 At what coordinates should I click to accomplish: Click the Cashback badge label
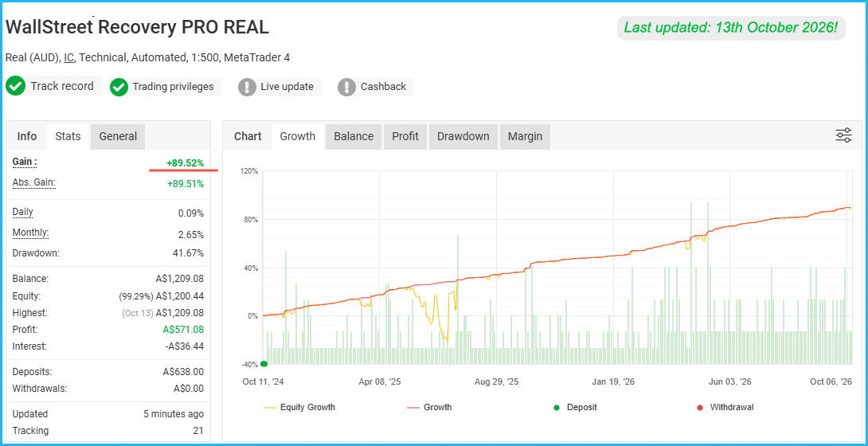click(383, 87)
